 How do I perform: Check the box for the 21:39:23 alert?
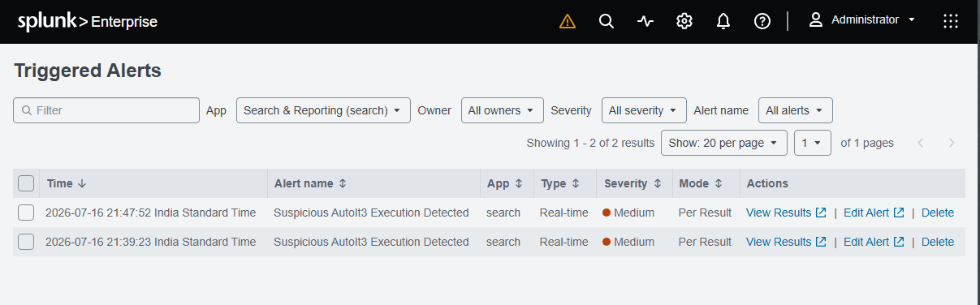point(26,242)
